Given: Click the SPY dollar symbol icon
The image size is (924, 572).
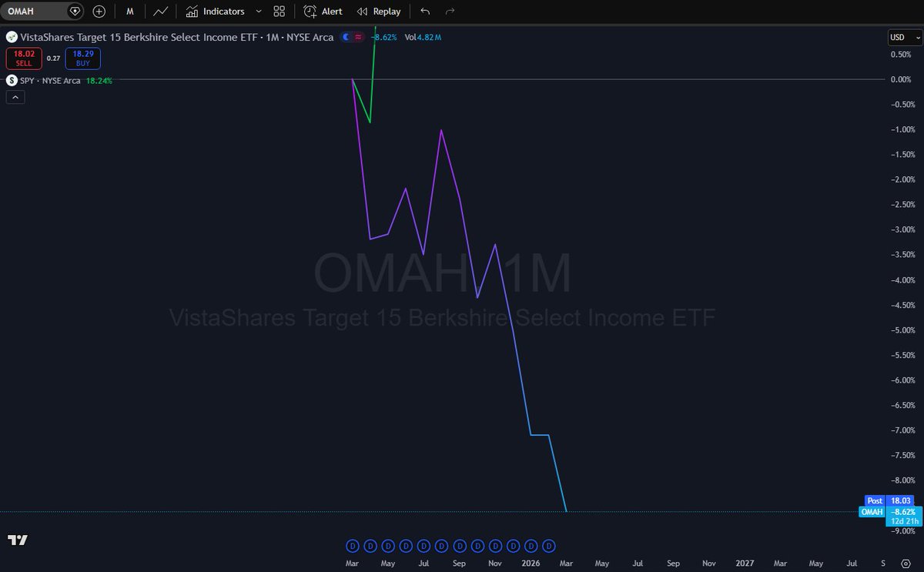Looking at the screenshot, I should click(x=12, y=80).
